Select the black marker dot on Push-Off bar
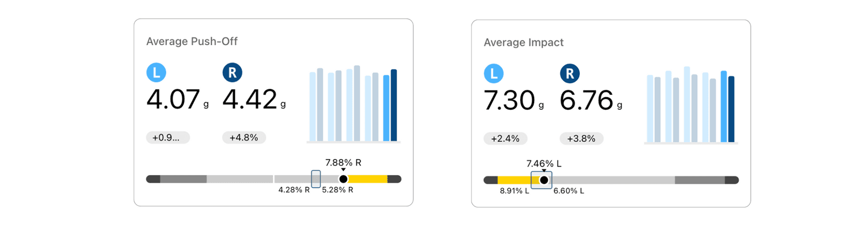 point(343,179)
